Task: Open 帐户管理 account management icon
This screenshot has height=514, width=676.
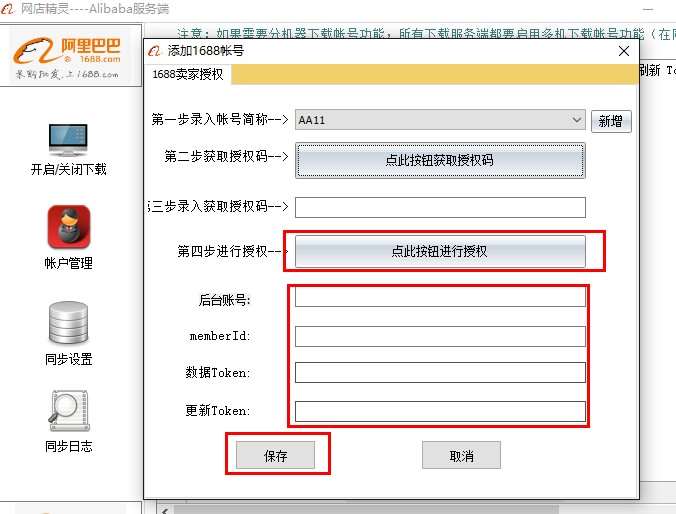Action: tap(69, 227)
